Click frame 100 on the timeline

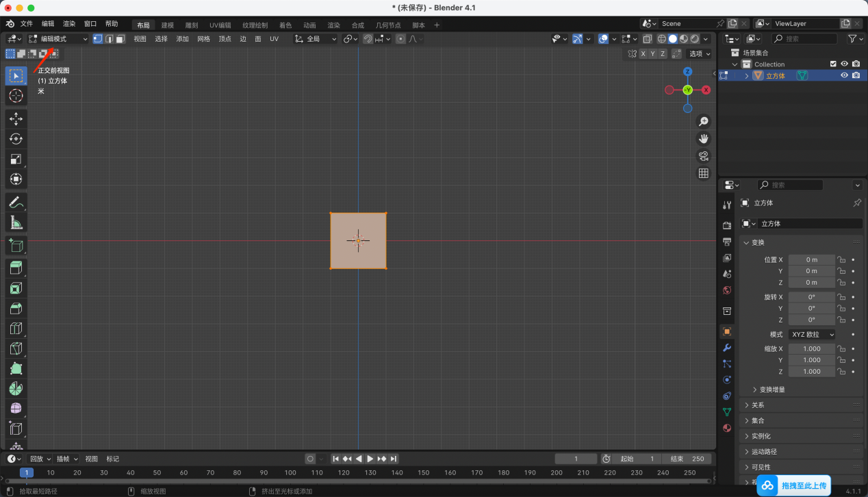[290, 472]
